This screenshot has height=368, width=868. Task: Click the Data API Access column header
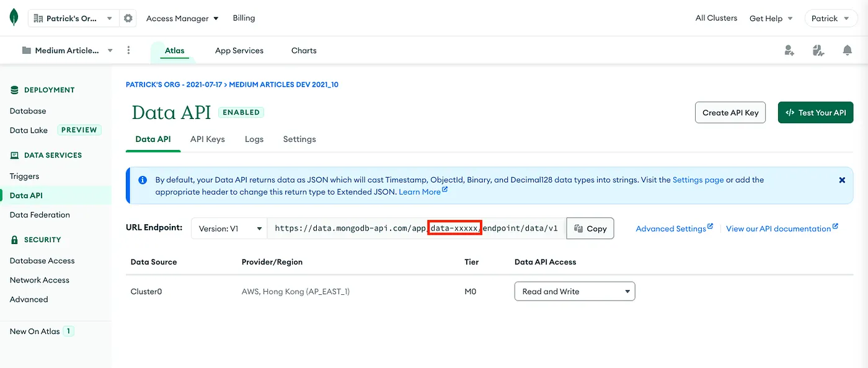546,262
